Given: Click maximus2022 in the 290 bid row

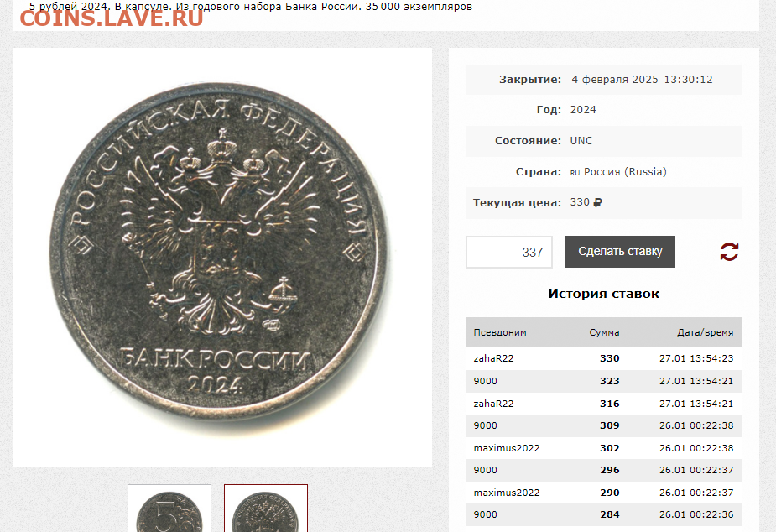Looking at the screenshot, I should click(x=506, y=493).
